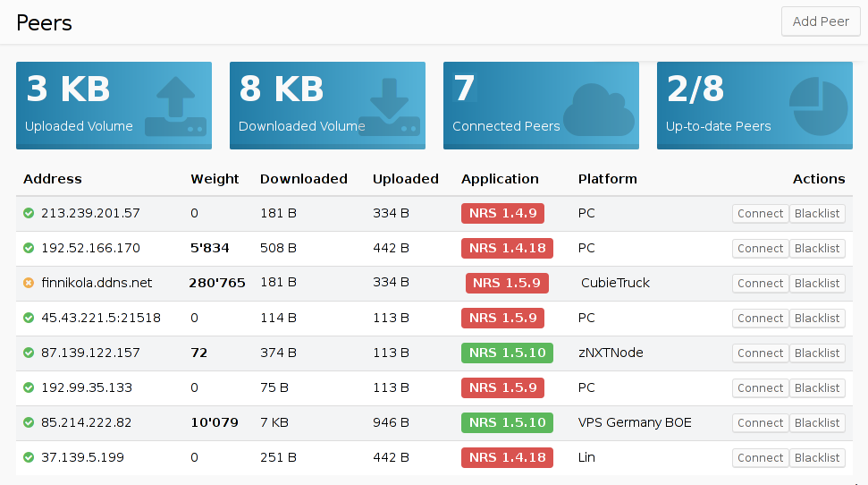868x485 pixels.
Task: Blacklist peer 213.239.201.57
Action: [817, 213]
